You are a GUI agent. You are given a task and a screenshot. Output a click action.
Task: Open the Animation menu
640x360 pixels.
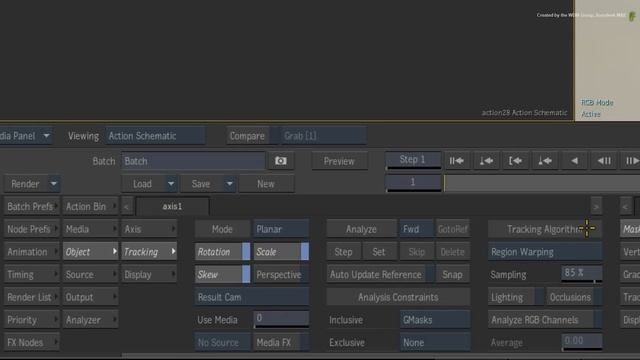[32, 252]
